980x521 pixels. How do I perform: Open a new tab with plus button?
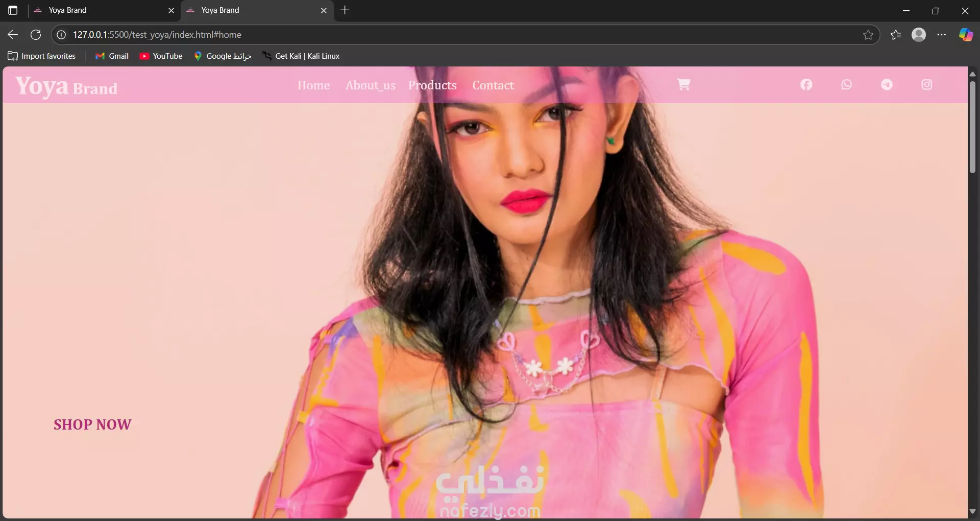point(345,10)
